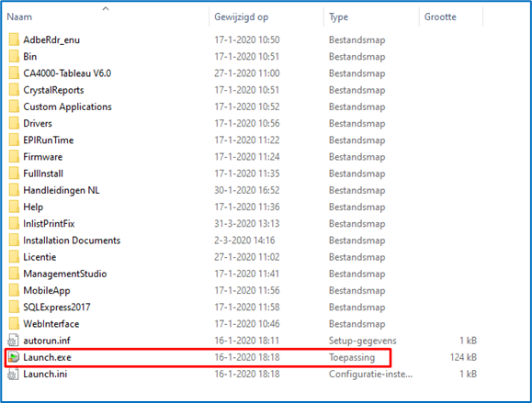The width and height of the screenshot is (532, 403).
Task: Select the AdbeRdr_enu folder icon
Action: (x=14, y=39)
